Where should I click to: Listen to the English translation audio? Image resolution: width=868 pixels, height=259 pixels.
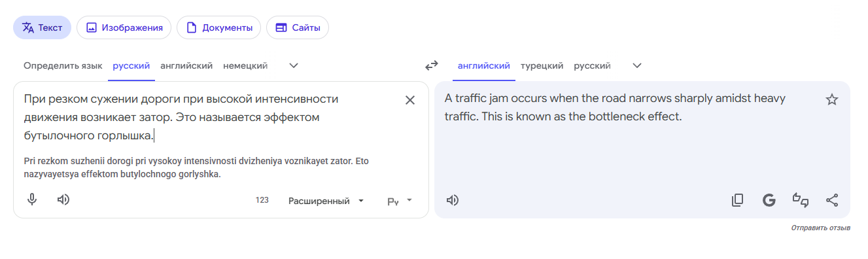pos(453,200)
